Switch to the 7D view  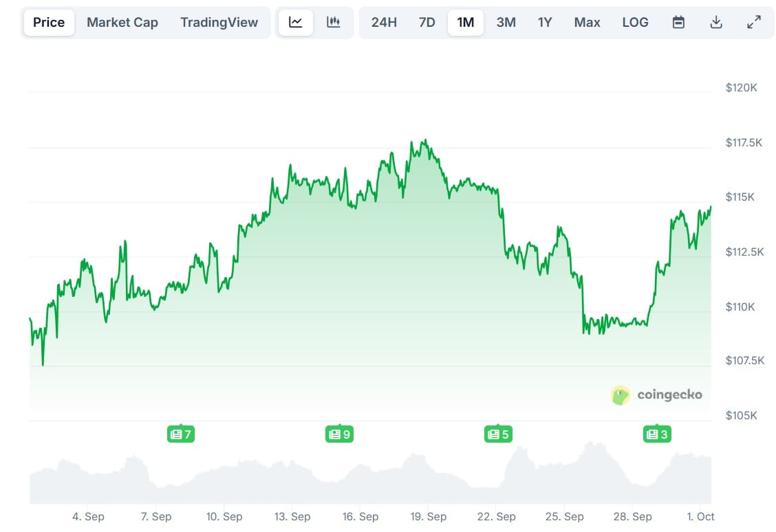427,21
